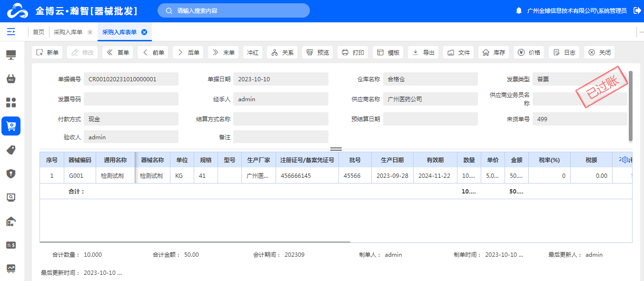Collapse the sidebar with the hamburger icon

pos(11,32)
